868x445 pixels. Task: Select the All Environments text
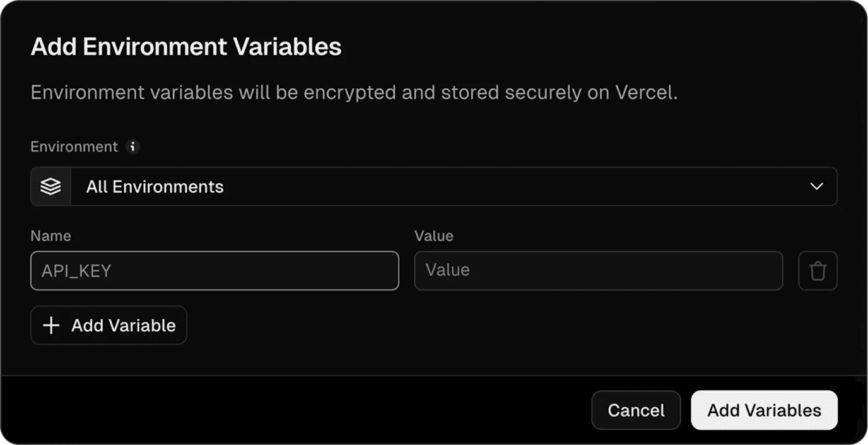click(x=155, y=186)
